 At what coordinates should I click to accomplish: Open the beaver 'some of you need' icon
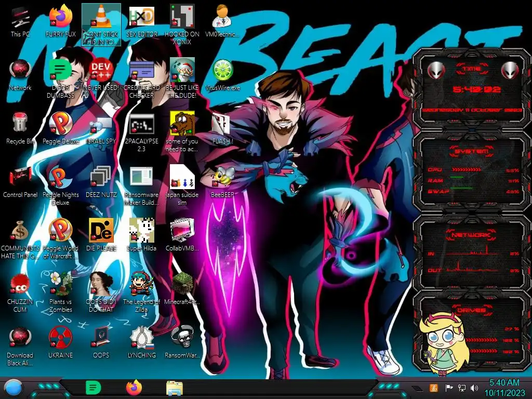(x=182, y=132)
